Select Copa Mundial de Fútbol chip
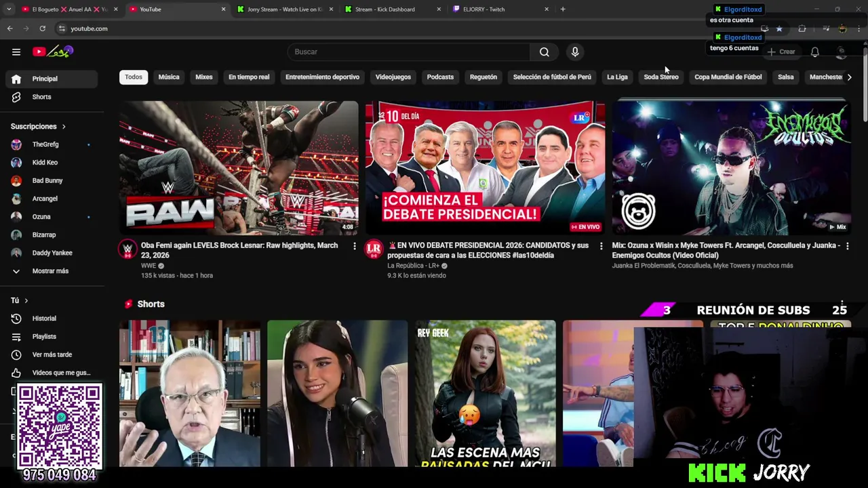 point(728,77)
